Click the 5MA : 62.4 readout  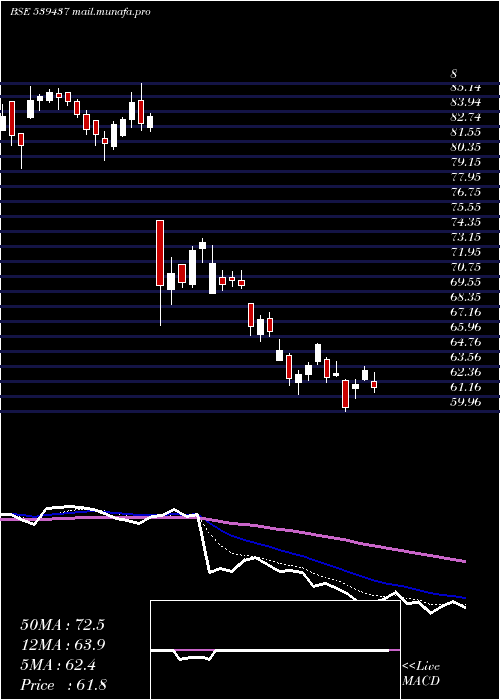[x=58, y=665]
